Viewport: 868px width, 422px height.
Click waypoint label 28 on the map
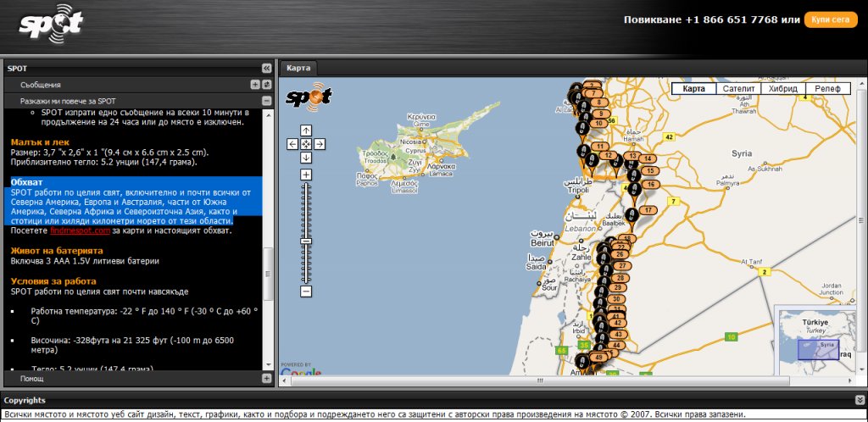(x=620, y=278)
